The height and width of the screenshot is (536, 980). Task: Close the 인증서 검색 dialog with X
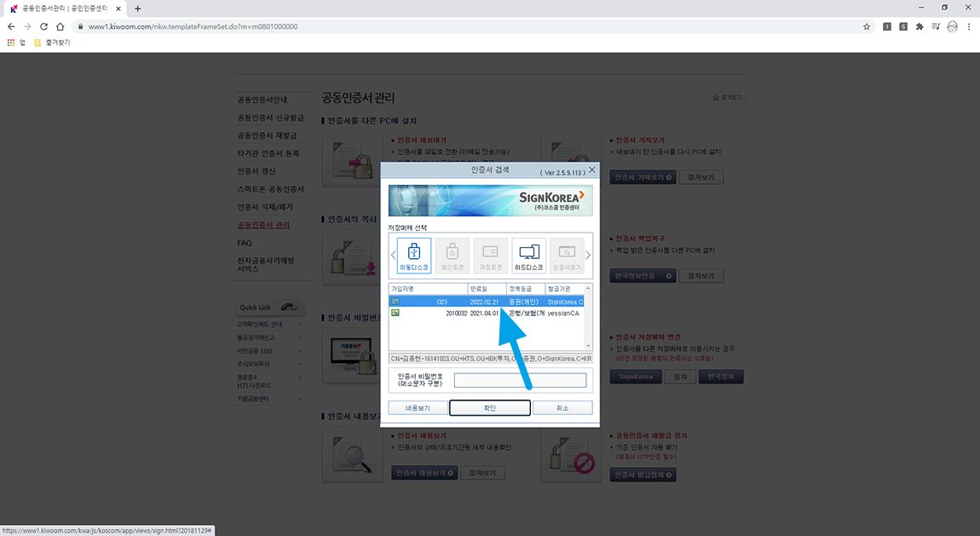tap(592, 170)
